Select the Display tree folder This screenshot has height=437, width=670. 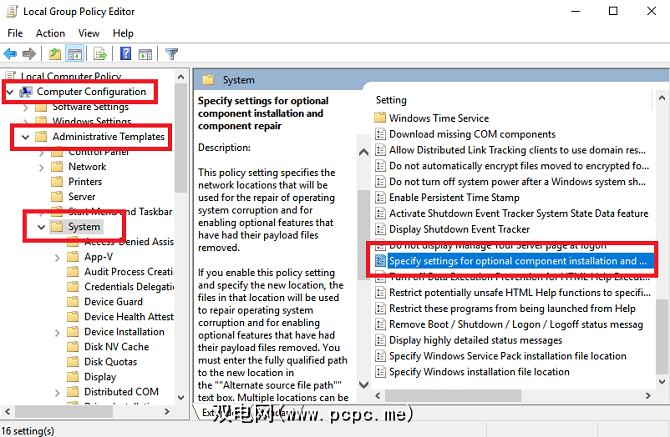point(100,377)
